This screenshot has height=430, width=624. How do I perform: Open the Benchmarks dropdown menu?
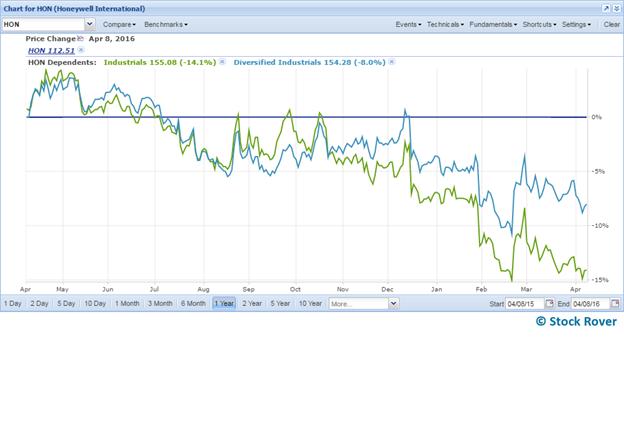pos(166,24)
